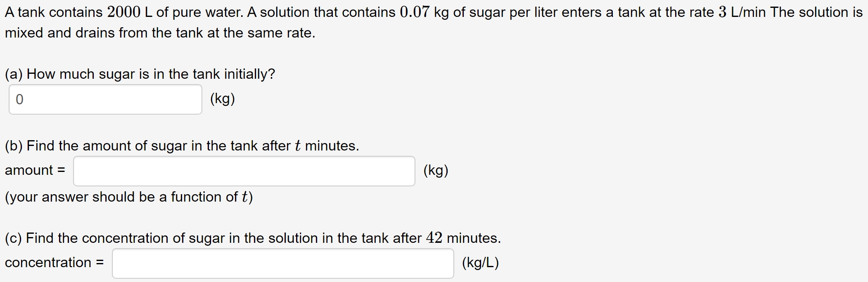Select the phrase 'your answer should be a function of t'
The width and height of the screenshot is (868, 282).
tap(128, 197)
